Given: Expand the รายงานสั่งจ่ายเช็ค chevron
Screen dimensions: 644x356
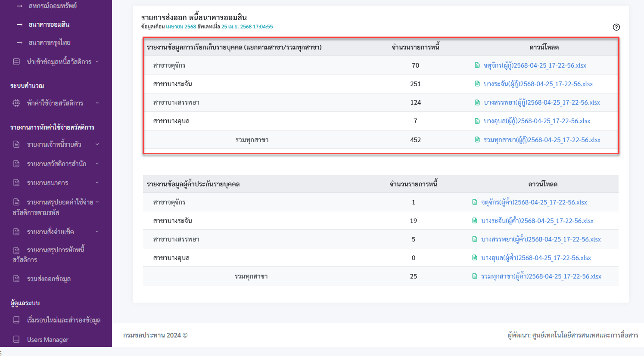Looking at the screenshot, I should point(97,232).
